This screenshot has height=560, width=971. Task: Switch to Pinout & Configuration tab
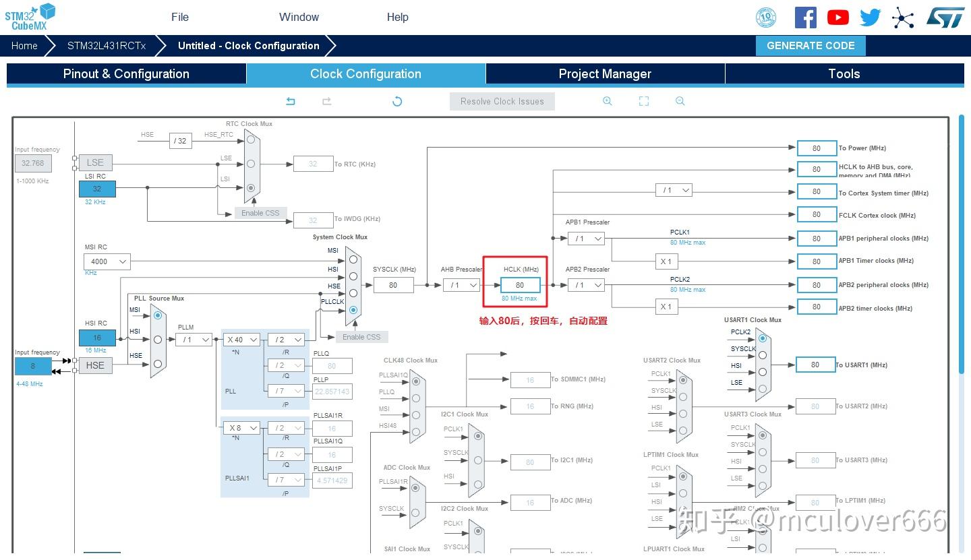[126, 74]
